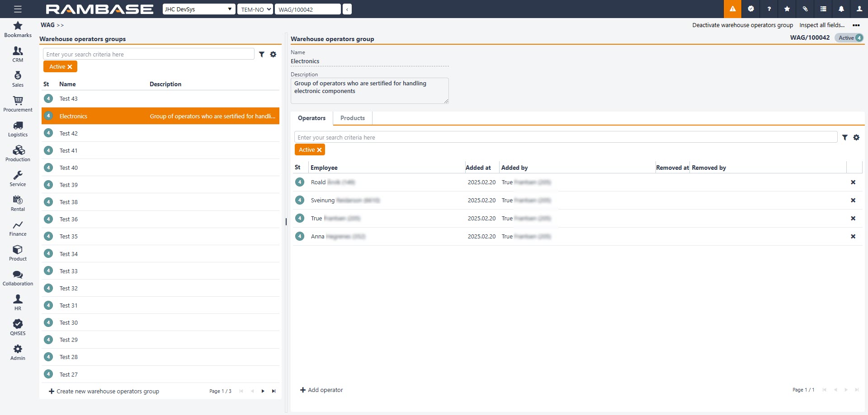Switch to the Products tab
The image size is (868, 415).
pos(352,118)
